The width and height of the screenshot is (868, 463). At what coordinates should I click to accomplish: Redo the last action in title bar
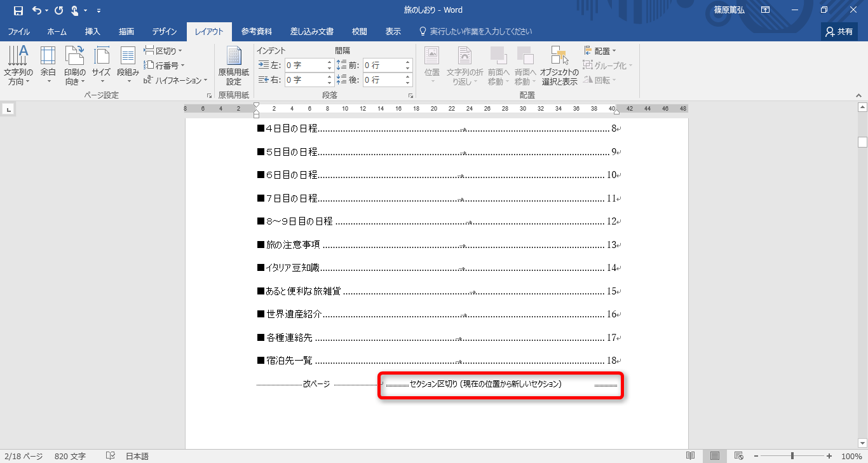pyautogui.click(x=59, y=10)
